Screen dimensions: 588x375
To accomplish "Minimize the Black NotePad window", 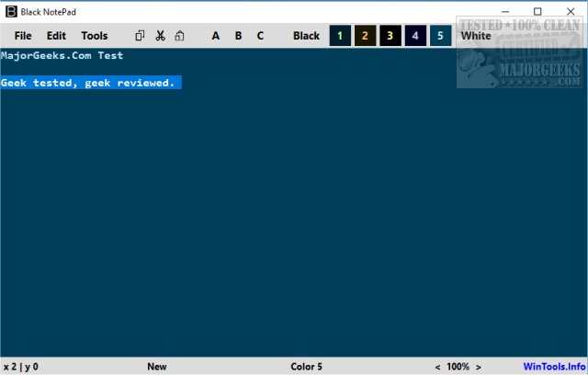I will click(505, 12).
